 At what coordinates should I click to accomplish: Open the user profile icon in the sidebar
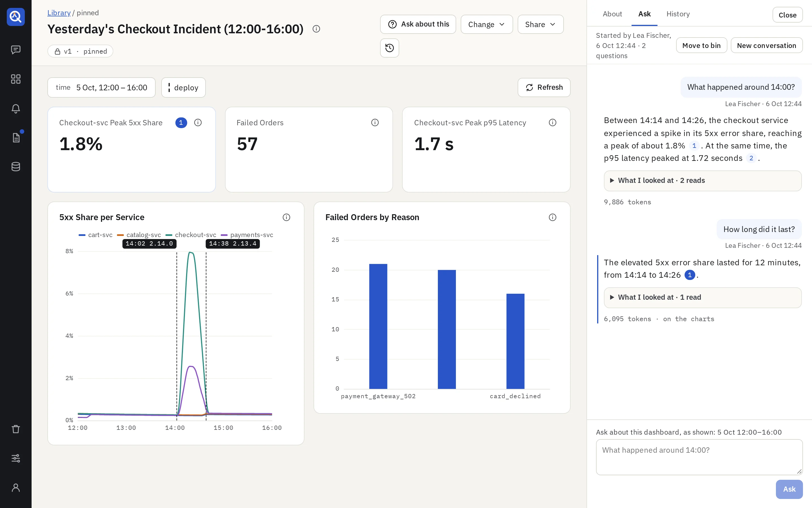[16, 487]
